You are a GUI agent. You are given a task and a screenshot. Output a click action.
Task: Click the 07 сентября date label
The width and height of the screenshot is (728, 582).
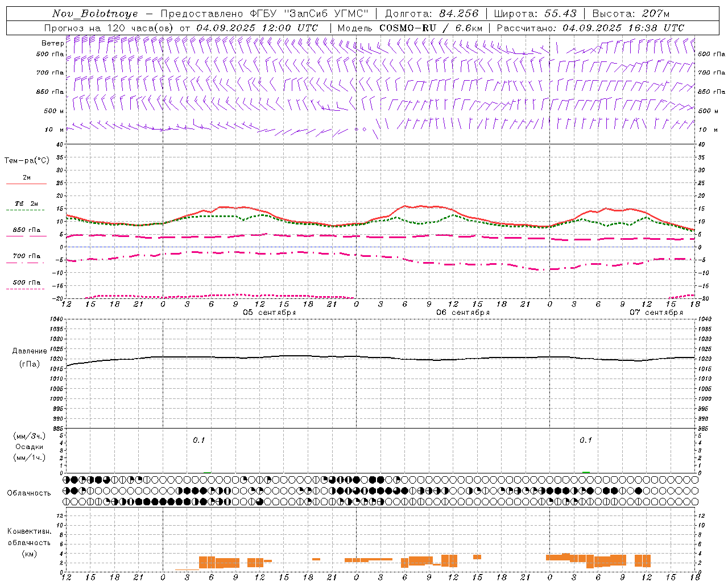[656, 313]
